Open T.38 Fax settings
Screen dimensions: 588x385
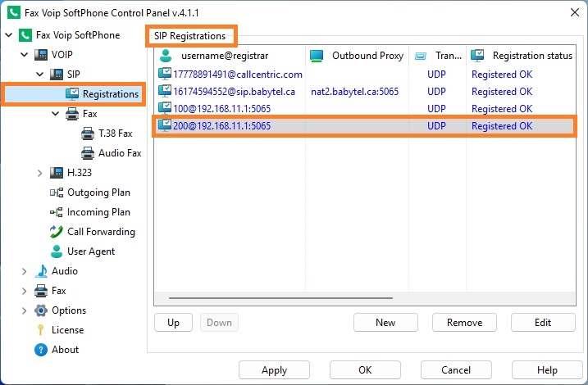coord(116,134)
